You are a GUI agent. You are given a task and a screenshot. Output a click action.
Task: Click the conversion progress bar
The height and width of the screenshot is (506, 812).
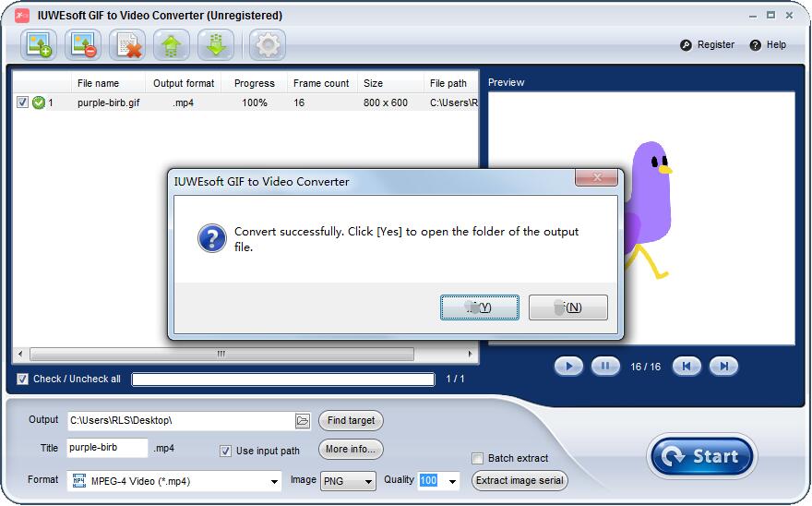pos(283,379)
